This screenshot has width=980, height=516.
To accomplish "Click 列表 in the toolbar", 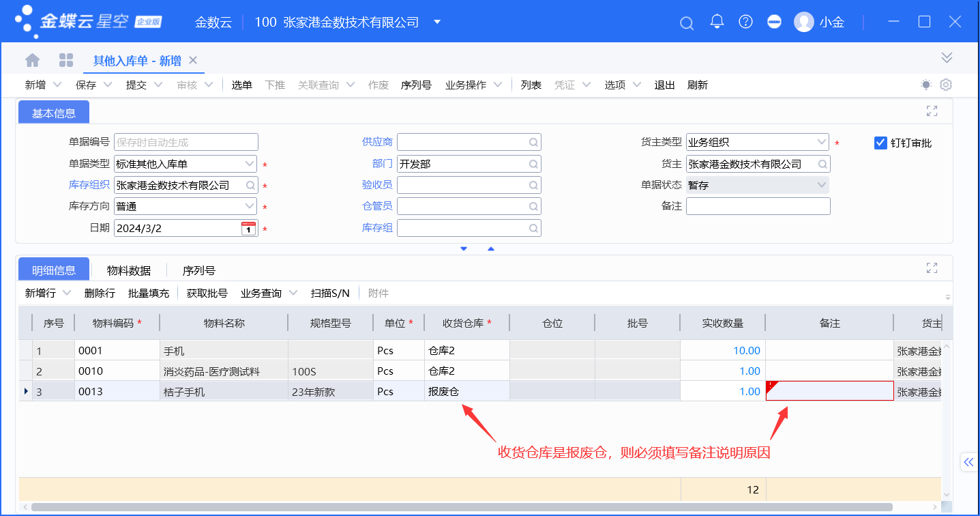I will (531, 85).
